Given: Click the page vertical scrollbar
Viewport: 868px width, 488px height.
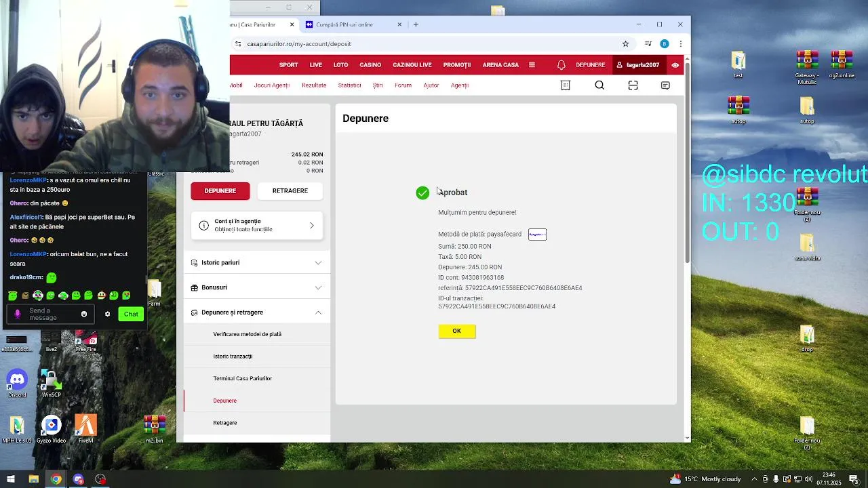Looking at the screenshot, I should [x=688, y=163].
